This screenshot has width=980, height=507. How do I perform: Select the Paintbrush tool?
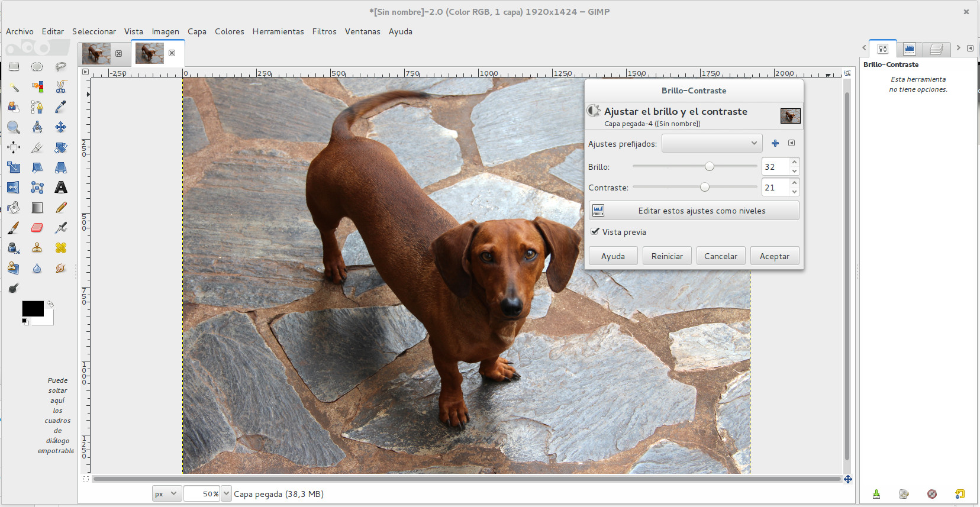point(14,228)
